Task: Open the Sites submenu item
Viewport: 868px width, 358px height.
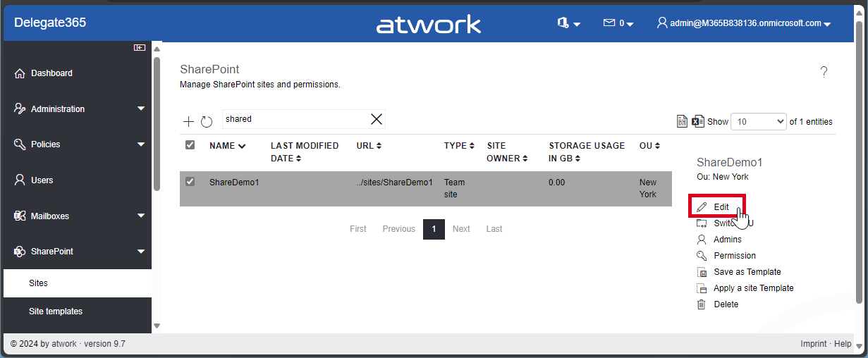Action: click(x=78, y=283)
